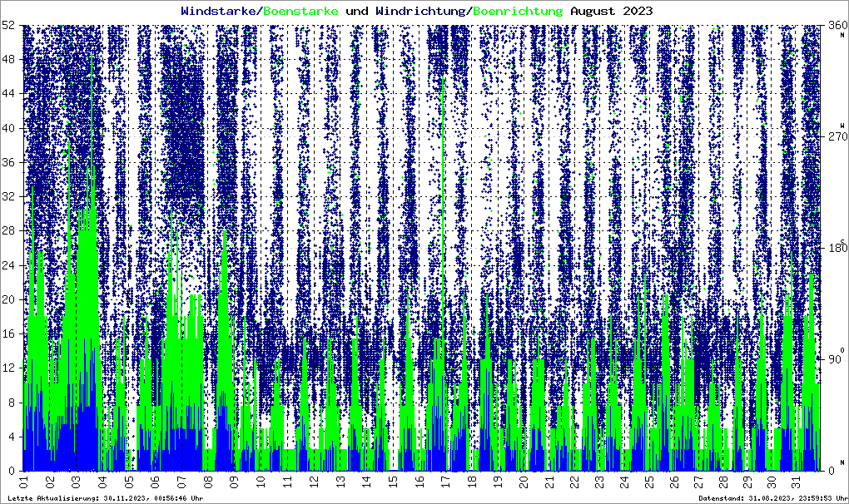Image resolution: width=849 pixels, height=504 pixels.
Task: Click the 180 direction label on right axis
Action: click(832, 249)
